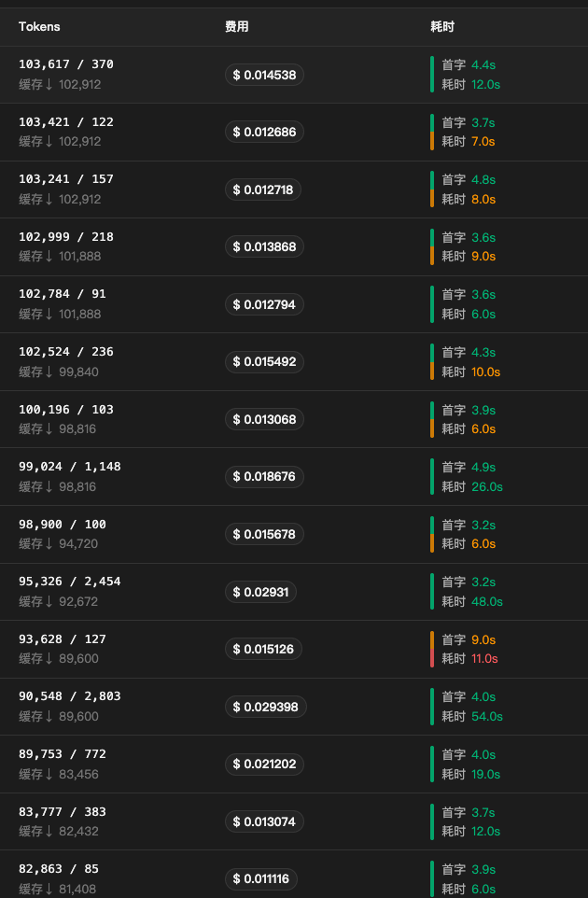Screen dimensions: 588x898
Task: Click cache arrow icon next to 99,840
Action: pos(49,372)
